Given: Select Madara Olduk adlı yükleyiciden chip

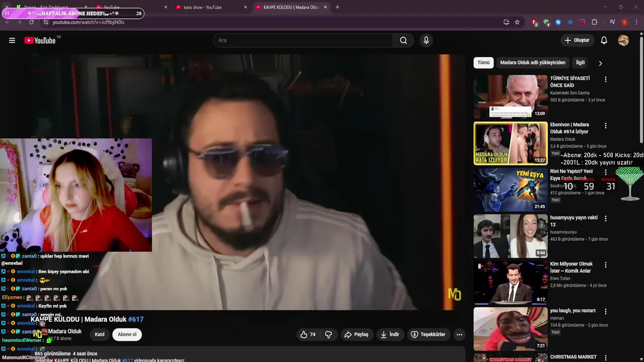Looking at the screenshot, I should (x=533, y=62).
